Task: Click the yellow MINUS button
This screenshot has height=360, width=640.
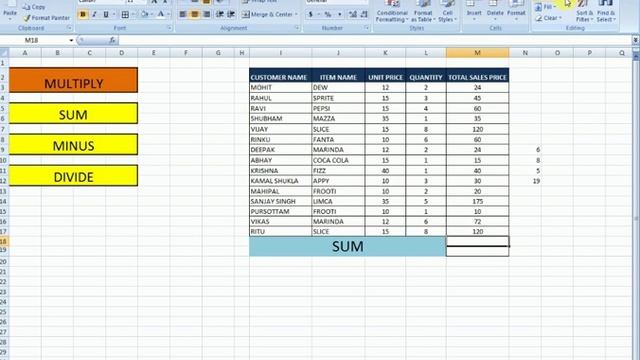Action: coord(73,144)
